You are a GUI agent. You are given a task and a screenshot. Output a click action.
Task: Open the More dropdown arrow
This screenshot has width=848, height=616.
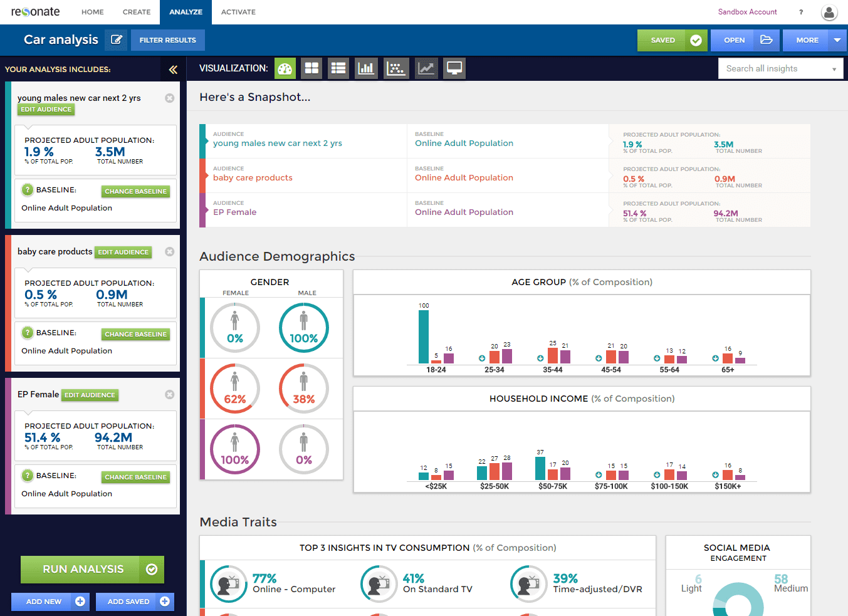[x=837, y=40]
